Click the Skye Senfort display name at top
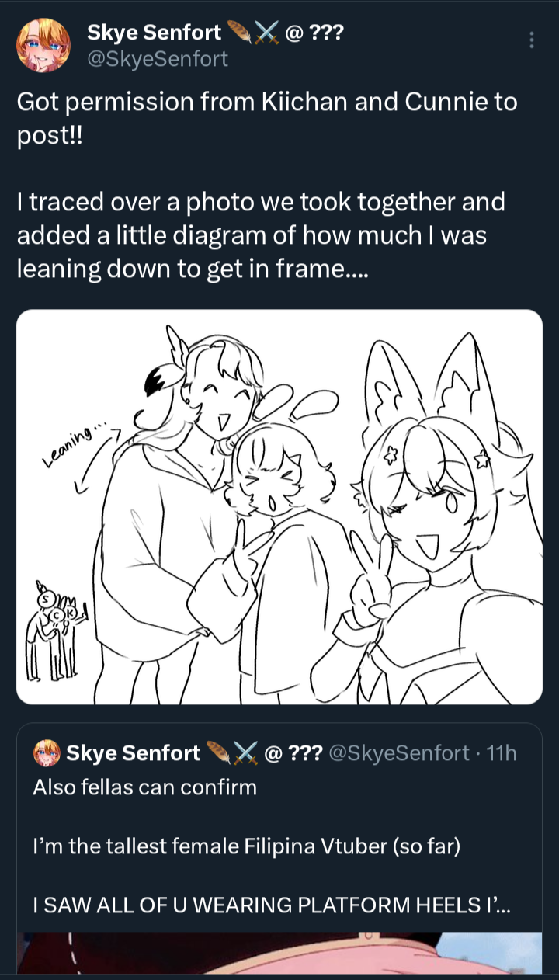The width and height of the screenshot is (559, 980). tap(154, 33)
